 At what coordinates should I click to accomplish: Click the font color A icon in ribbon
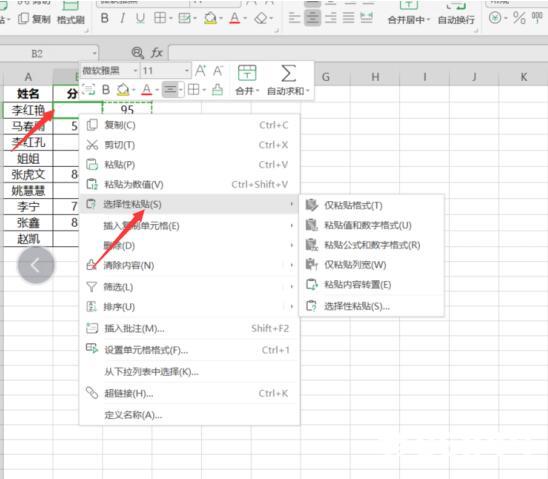(235, 18)
